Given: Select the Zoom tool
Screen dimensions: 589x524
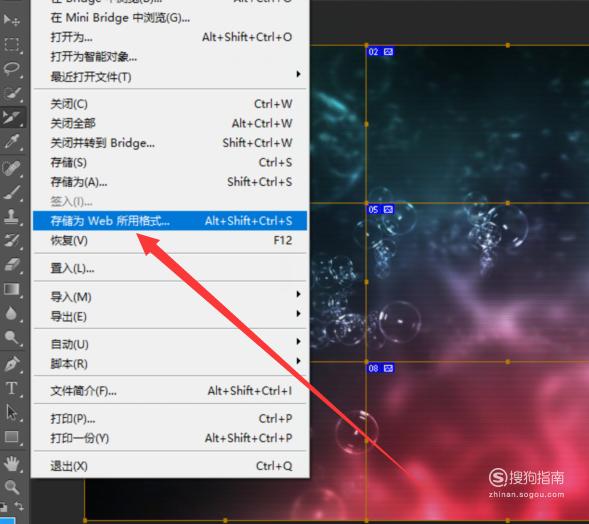Looking at the screenshot, I should [x=11, y=487].
